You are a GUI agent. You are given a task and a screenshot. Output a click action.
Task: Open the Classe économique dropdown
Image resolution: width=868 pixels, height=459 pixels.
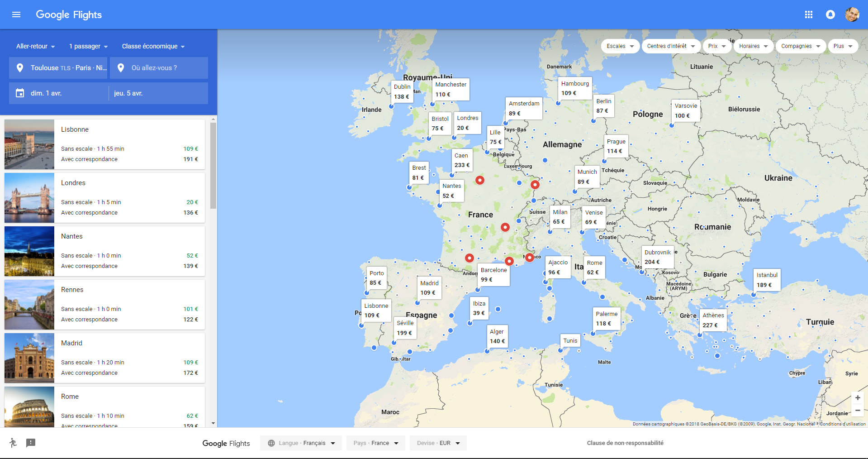[153, 46]
